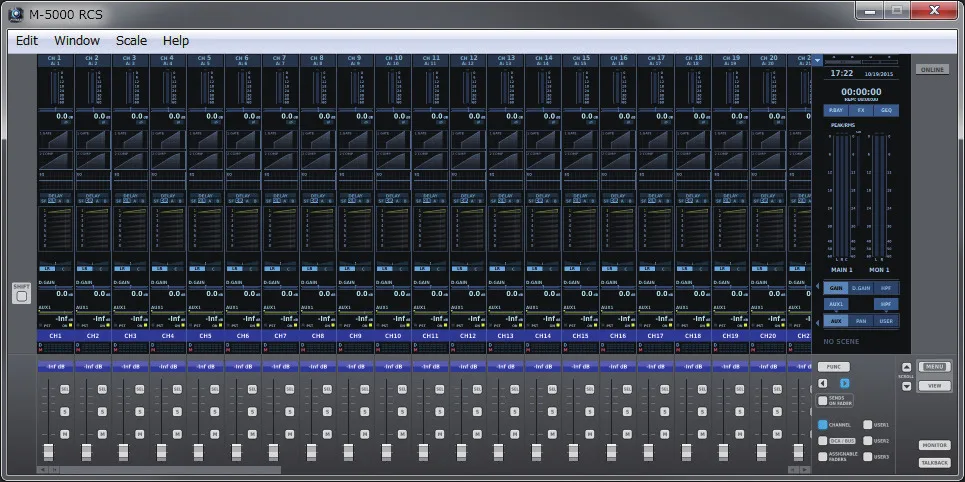The image size is (965, 482).
Task: Click the left triangle beside GAIN row
Action: click(x=817, y=287)
